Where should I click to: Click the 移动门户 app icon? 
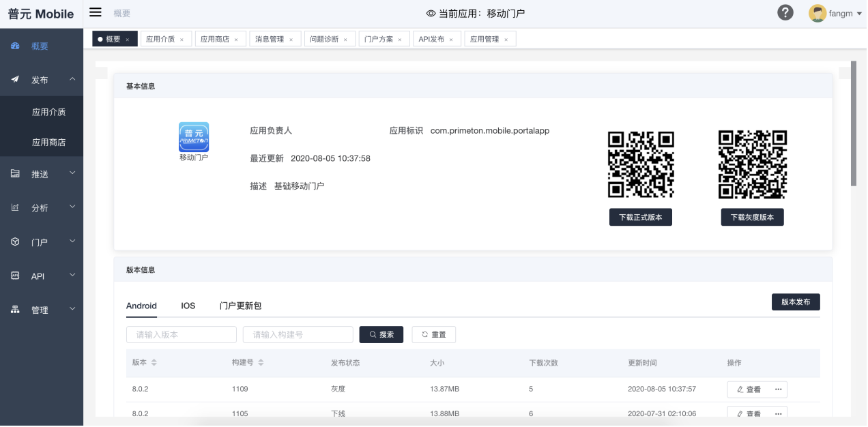[x=194, y=137]
